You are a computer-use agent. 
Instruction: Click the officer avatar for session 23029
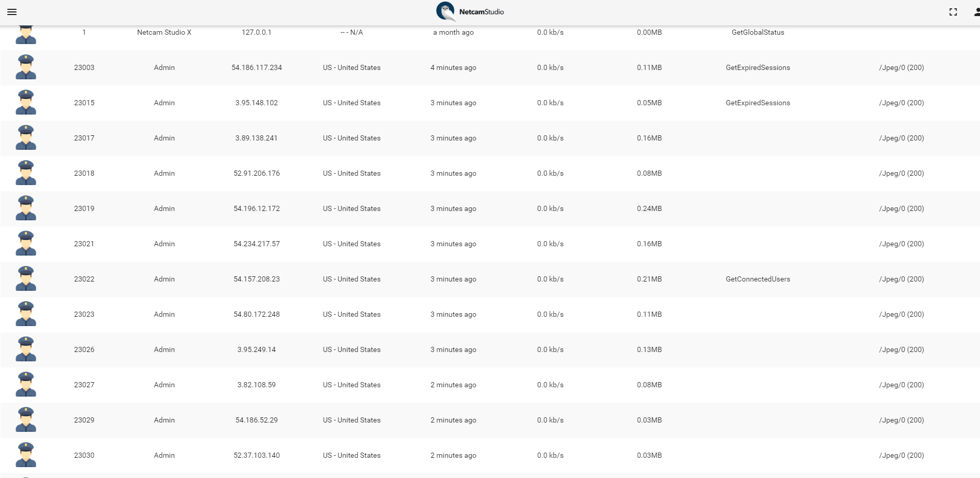[26, 420]
